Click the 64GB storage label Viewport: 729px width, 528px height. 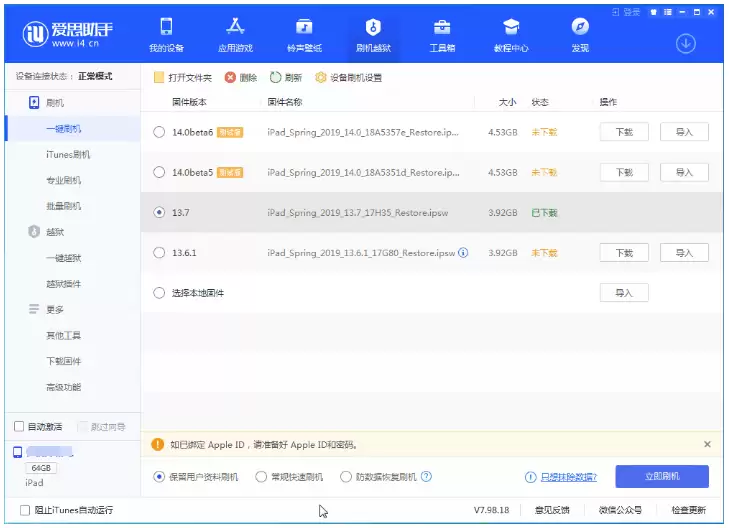[41, 468]
